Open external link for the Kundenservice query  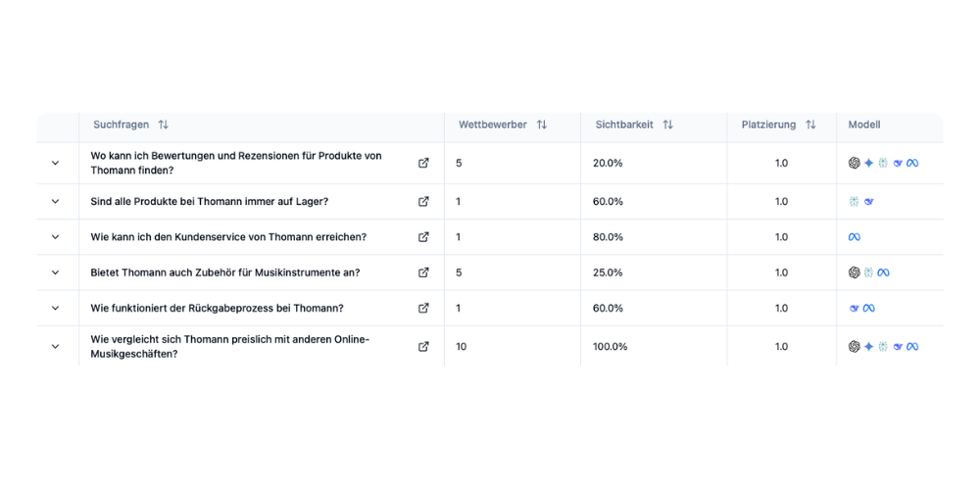pos(423,237)
